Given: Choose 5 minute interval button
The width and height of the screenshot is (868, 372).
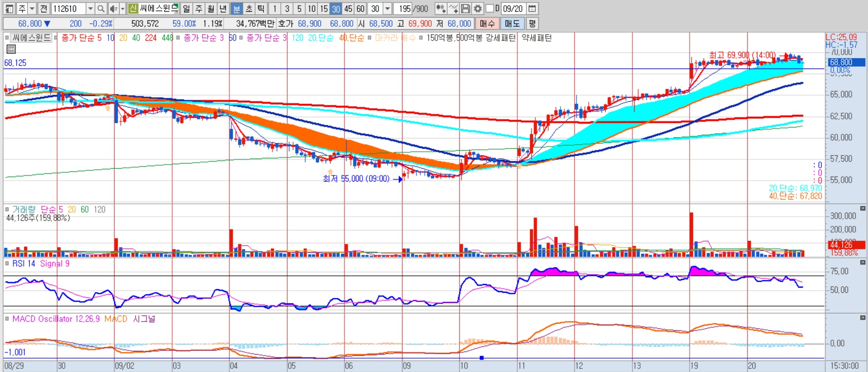Looking at the screenshot, I should (x=299, y=9).
